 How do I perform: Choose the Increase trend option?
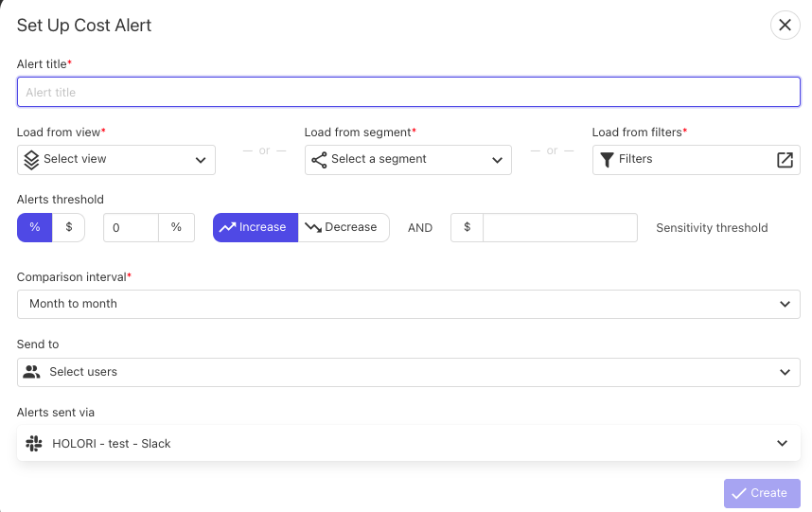pyautogui.click(x=256, y=227)
